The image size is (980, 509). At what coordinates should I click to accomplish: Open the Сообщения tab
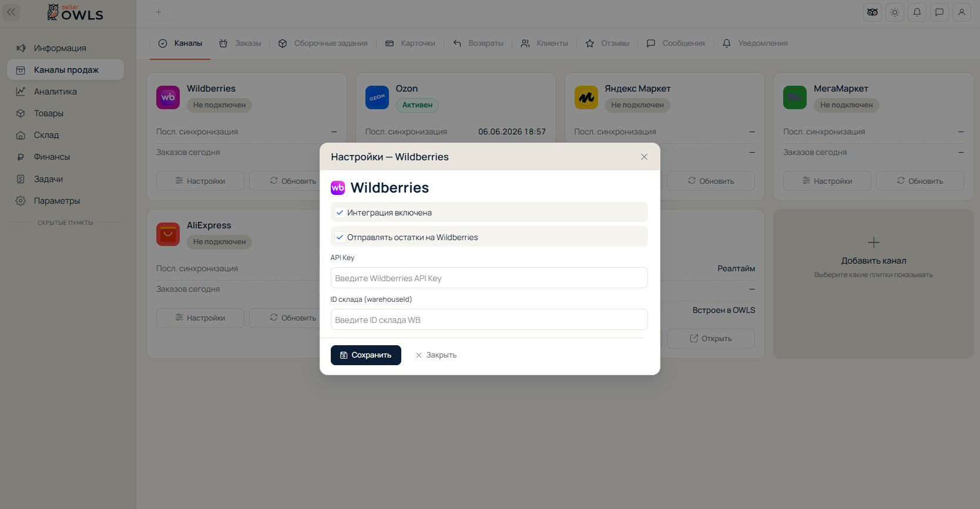[676, 43]
